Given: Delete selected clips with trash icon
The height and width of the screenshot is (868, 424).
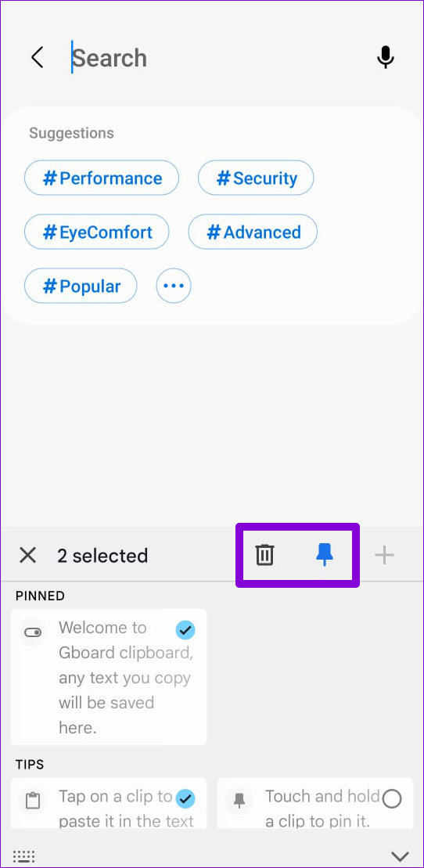Looking at the screenshot, I should (x=264, y=555).
